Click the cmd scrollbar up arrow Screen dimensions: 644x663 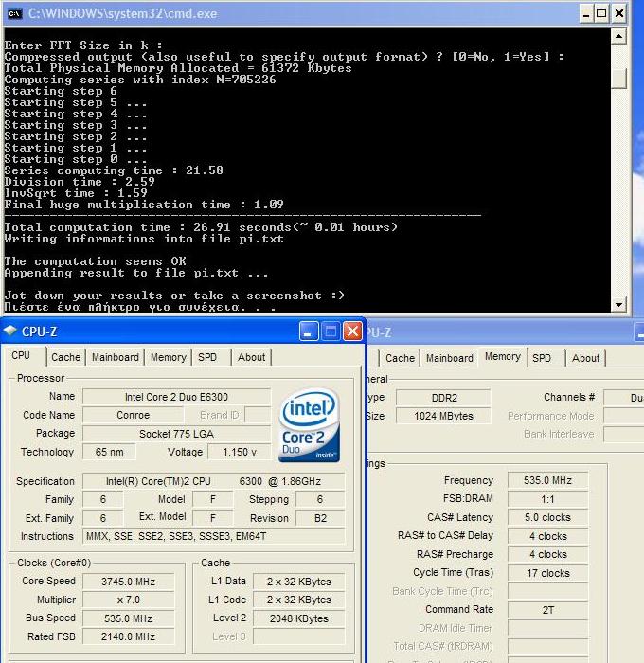click(x=618, y=37)
